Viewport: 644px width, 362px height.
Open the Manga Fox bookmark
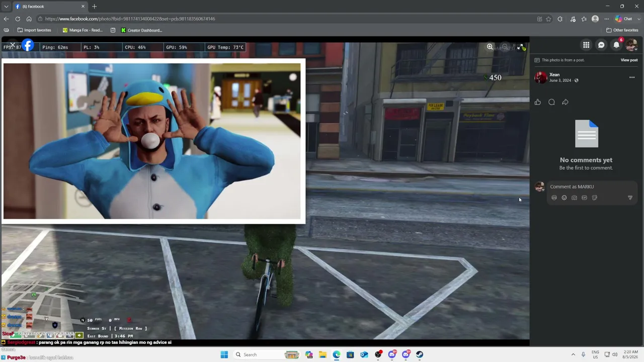tap(83, 30)
